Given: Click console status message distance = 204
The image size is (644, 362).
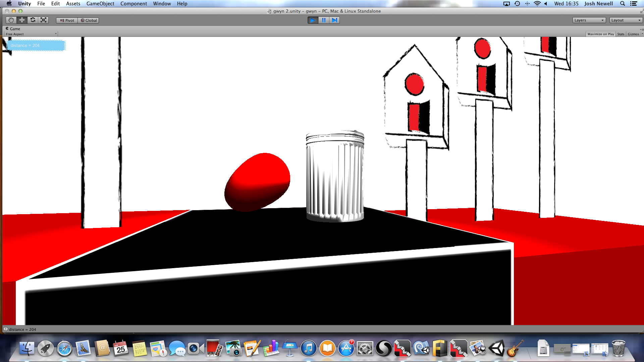Looking at the screenshot, I should point(22,329).
